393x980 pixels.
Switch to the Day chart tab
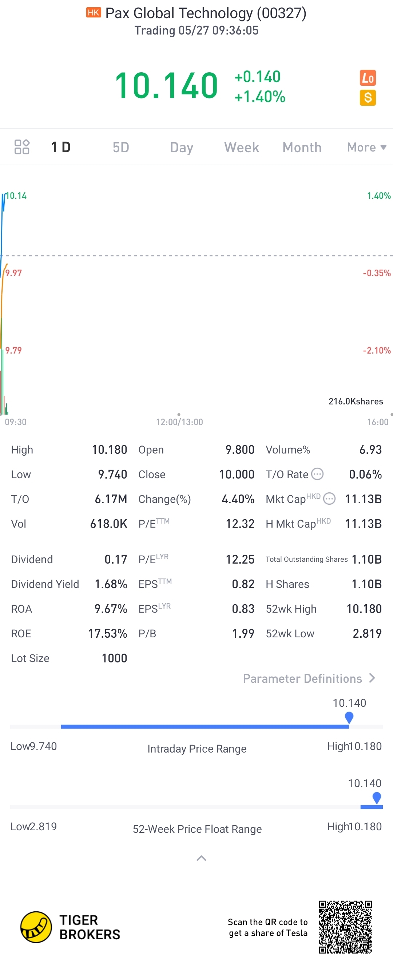click(181, 147)
